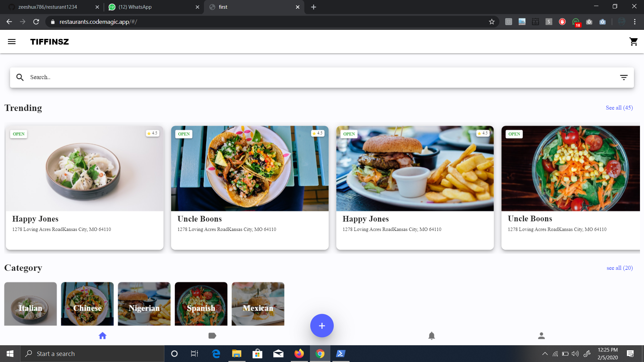Open the shopping cart
The image size is (644, 362).
tap(633, 42)
